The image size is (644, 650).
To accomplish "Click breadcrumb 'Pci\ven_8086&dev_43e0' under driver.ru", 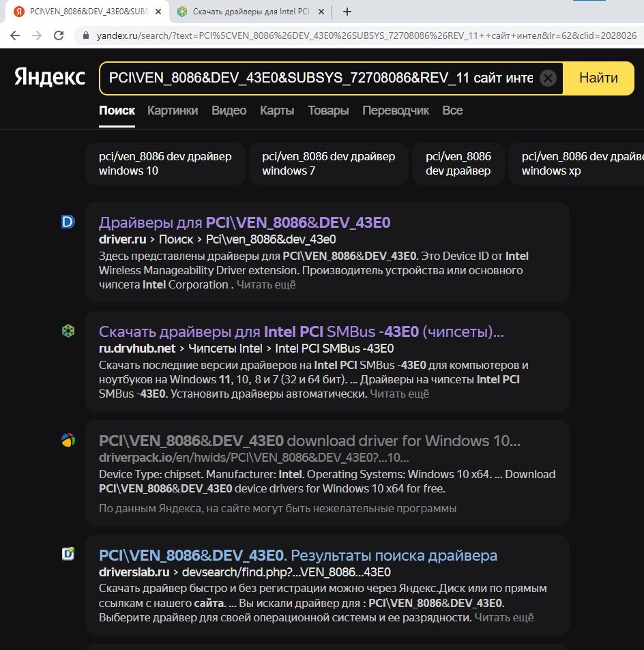I will (x=271, y=239).
